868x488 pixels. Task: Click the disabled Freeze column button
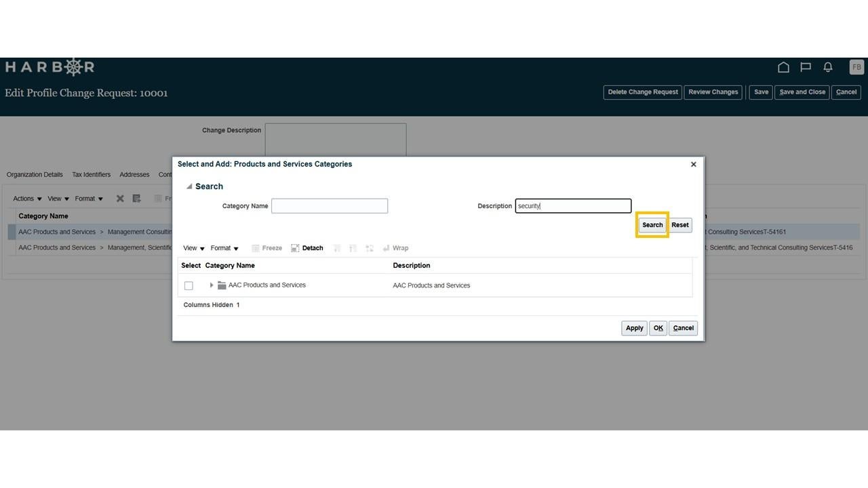tap(267, 248)
